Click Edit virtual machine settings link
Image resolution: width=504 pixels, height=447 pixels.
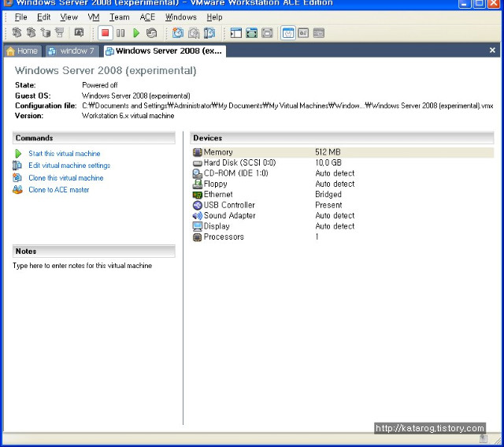pyautogui.click(x=69, y=166)
